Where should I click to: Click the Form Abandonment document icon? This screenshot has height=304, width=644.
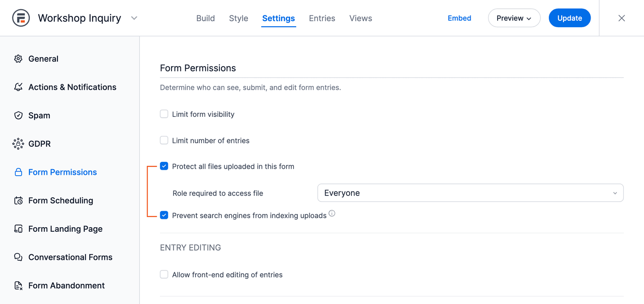pyautogui.click(x=18, y=286)
